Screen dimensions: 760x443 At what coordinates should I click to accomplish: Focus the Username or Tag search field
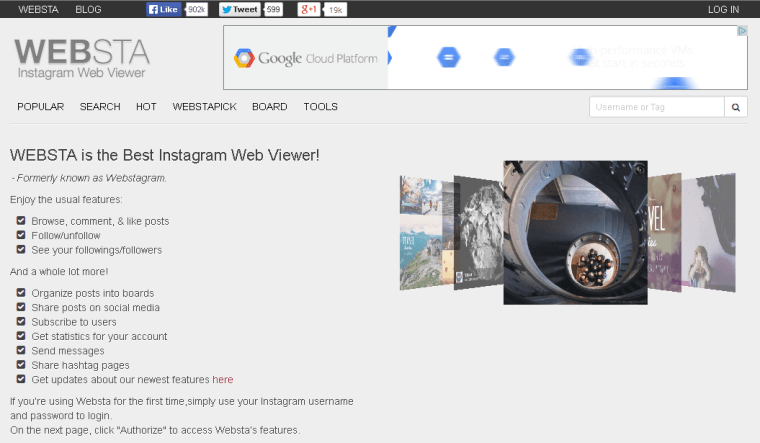[657, 107]
